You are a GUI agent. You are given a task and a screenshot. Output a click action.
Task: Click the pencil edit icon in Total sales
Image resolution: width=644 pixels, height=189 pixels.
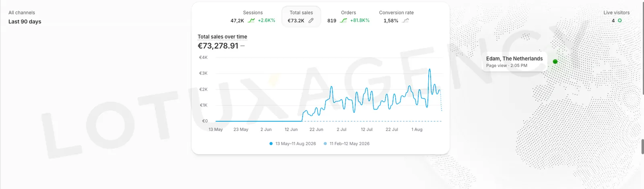311,21
